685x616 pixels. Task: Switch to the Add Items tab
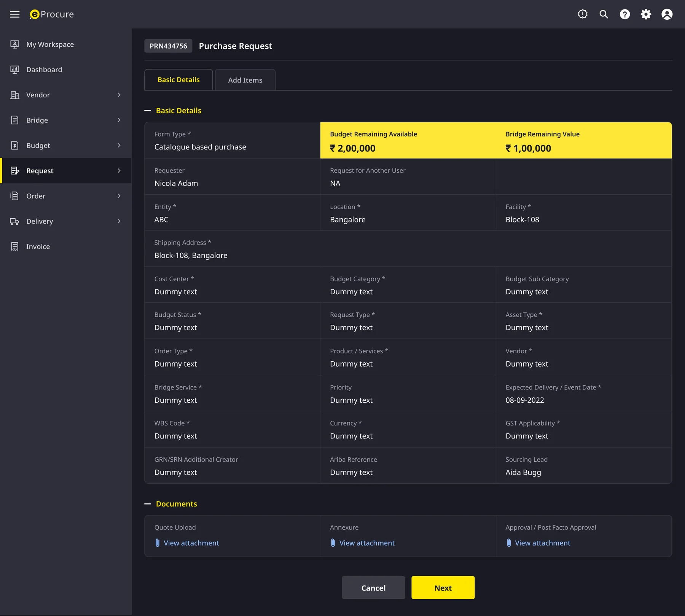[x=245, y=80]
